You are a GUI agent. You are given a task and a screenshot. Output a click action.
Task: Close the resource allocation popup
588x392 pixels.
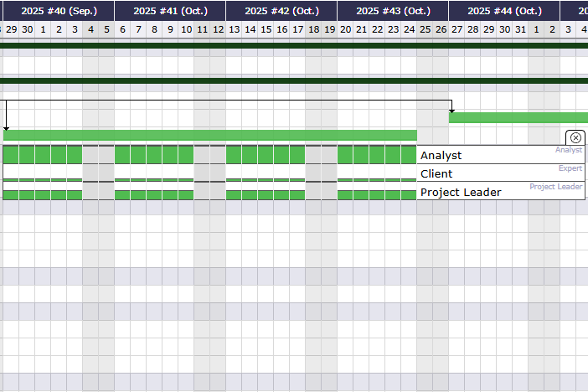576,137
